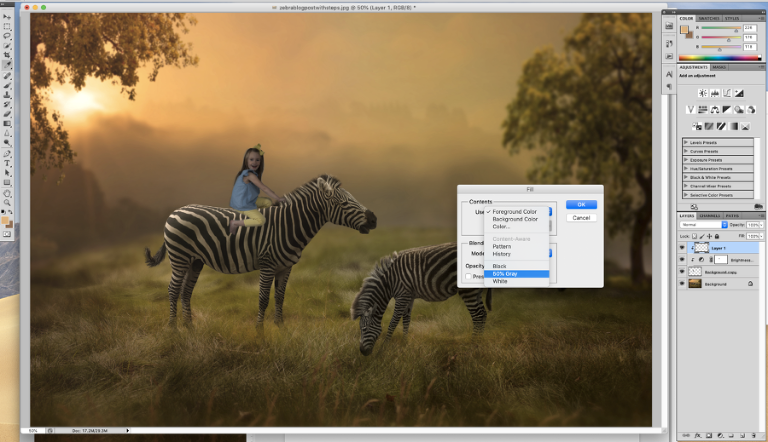Add a Color Balance adjustment
Screen dimensions: 768x442
pyautogui.click(x=715, y=109)
